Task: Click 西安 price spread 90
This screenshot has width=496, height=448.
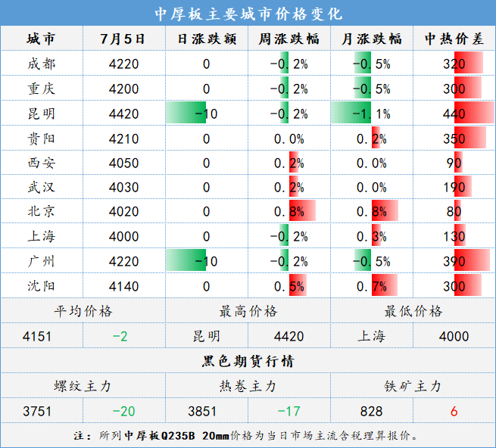Action: coord(454,163)
